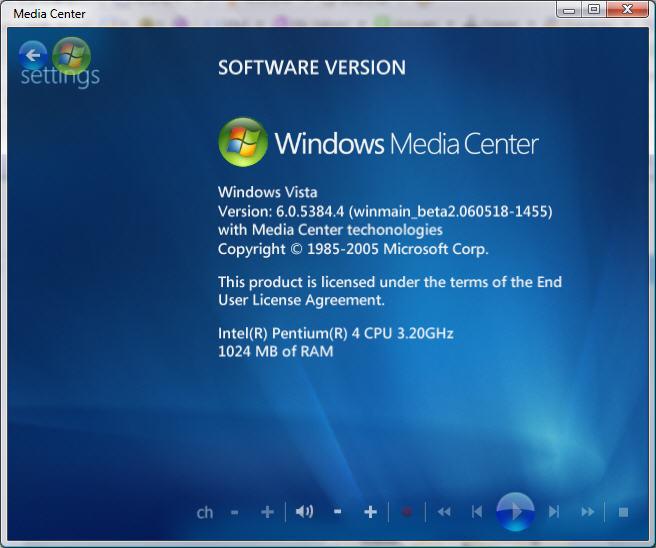Click the "Media Center" window title
656x548 pixels.
point(49,14)
